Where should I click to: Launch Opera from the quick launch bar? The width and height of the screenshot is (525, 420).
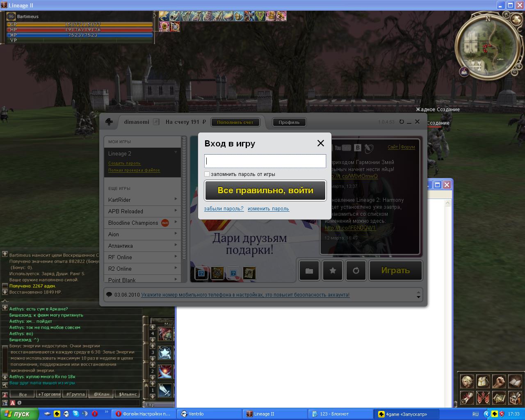click(94, 414)
